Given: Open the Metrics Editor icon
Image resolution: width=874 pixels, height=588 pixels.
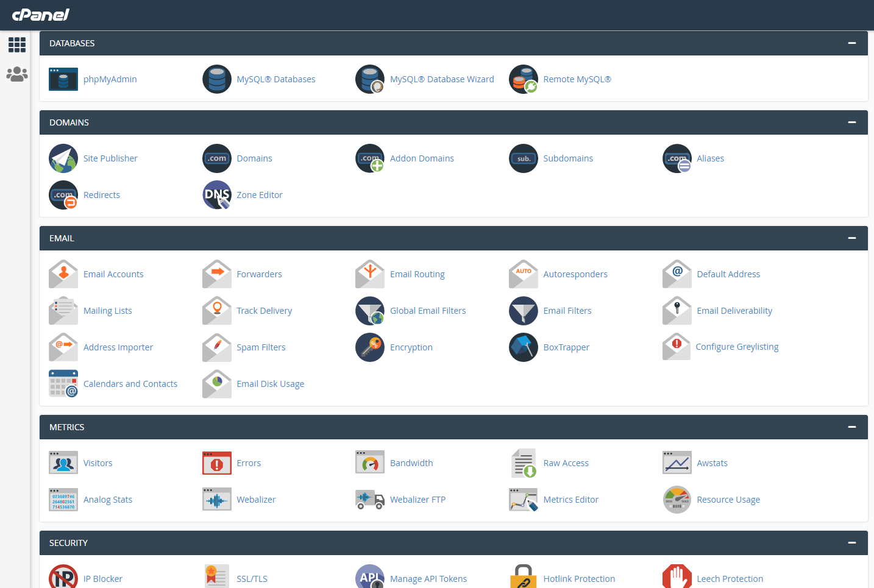Looking at the screenshot, I should (524, 500).
